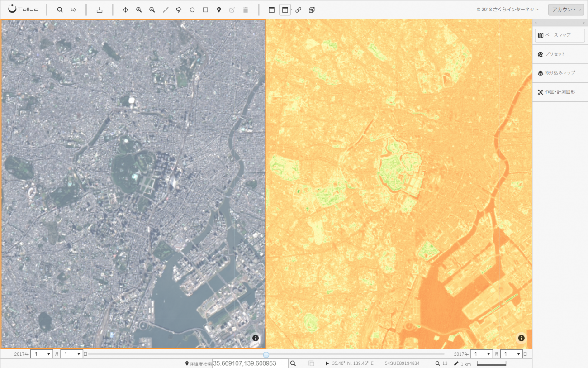
Task: Open the ベースマップ panel
Action: 560,35
